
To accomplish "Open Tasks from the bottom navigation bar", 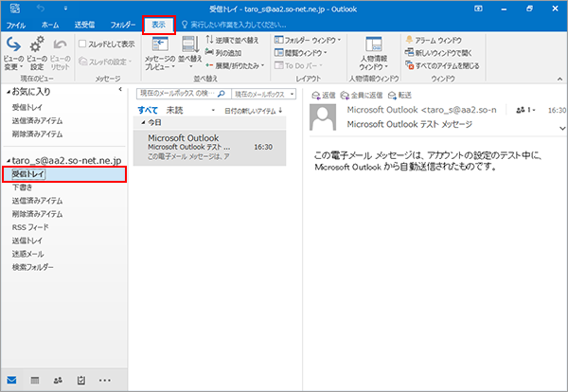I will (x=82, y=380).
